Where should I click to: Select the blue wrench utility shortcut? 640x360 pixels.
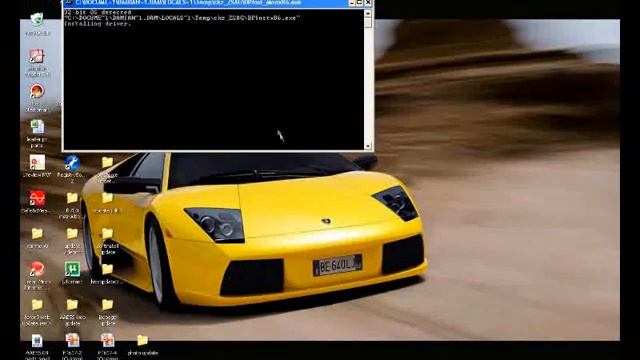(x=72, y=162)
